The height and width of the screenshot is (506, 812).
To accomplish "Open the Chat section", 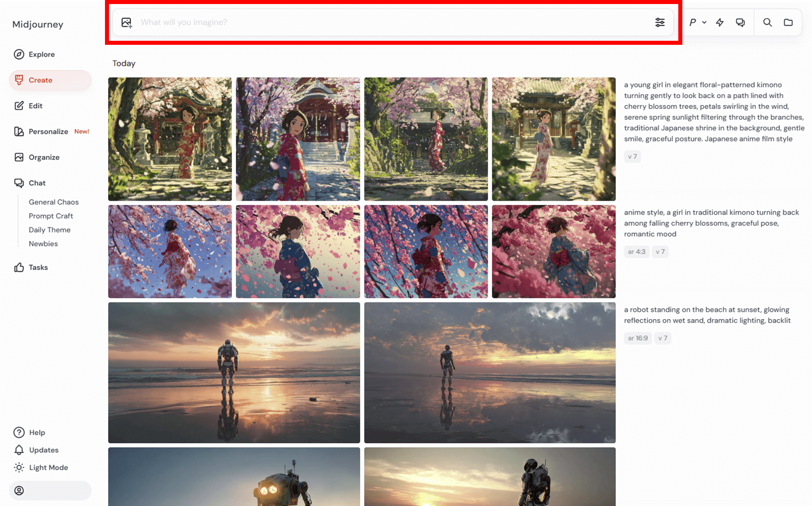I will click(37, 183).
